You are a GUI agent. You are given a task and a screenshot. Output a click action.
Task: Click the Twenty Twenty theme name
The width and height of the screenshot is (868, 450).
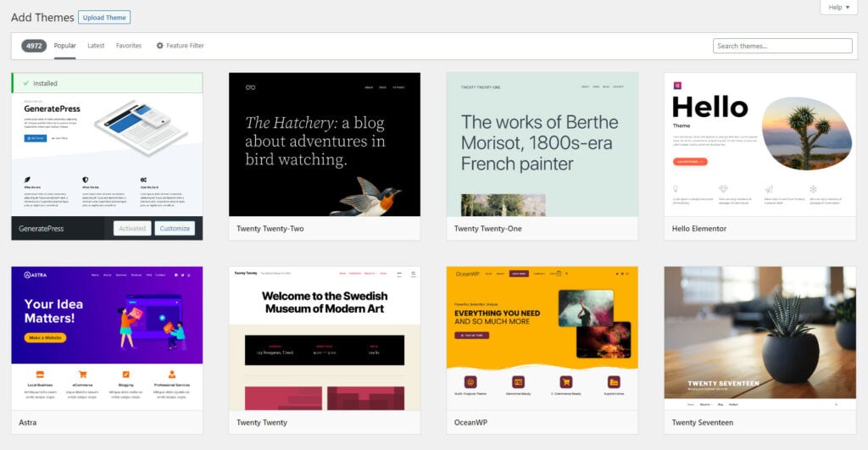pos(262,422)
